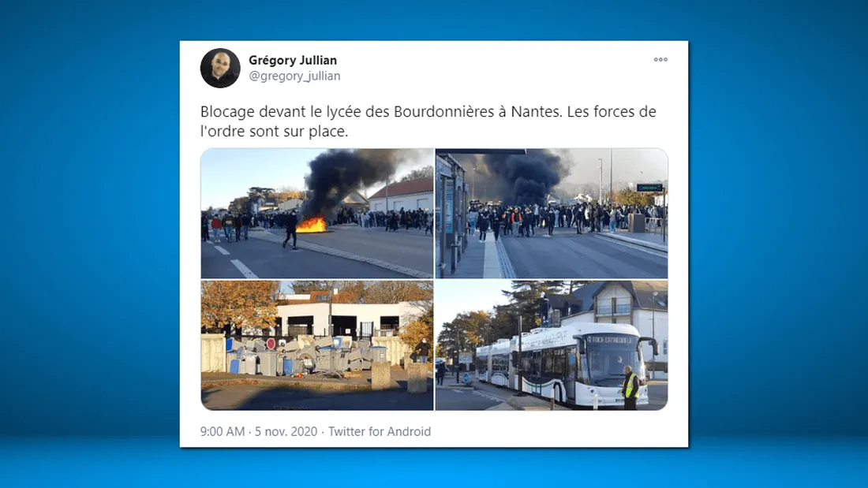Open the bottom-left photo of stacked bins
868x488 pixels.
[x=317, y=345]
